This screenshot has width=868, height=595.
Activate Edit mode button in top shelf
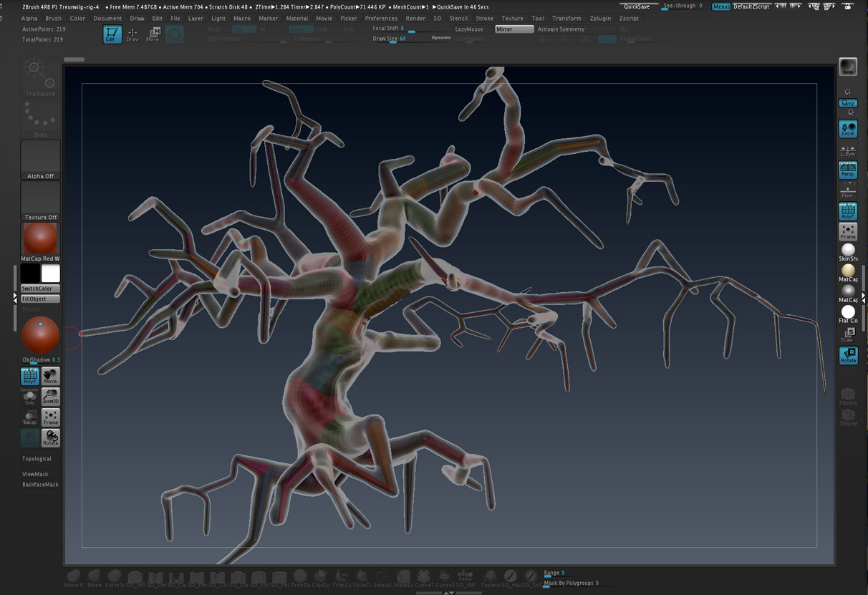click(x=112, y=34)
